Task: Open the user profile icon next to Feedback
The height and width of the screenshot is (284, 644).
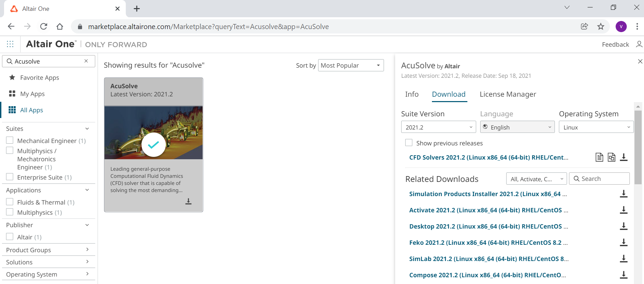Action: click(639, 44)
